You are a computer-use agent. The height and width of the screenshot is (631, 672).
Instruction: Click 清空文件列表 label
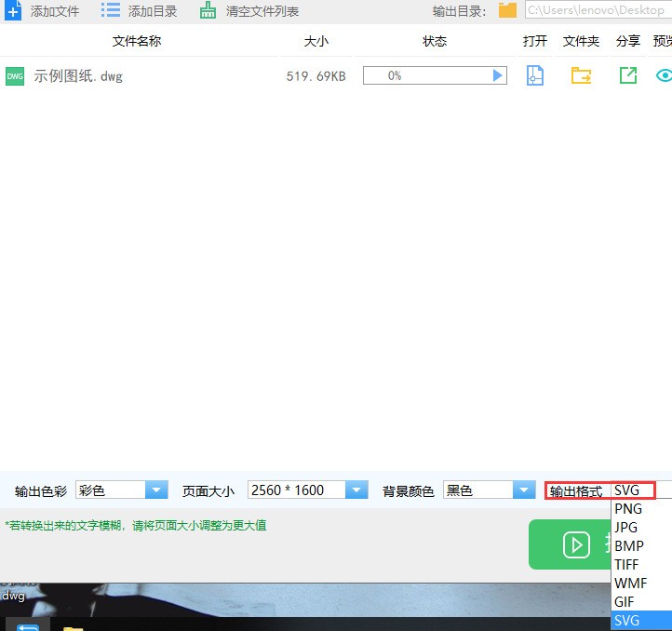(262, 11)
